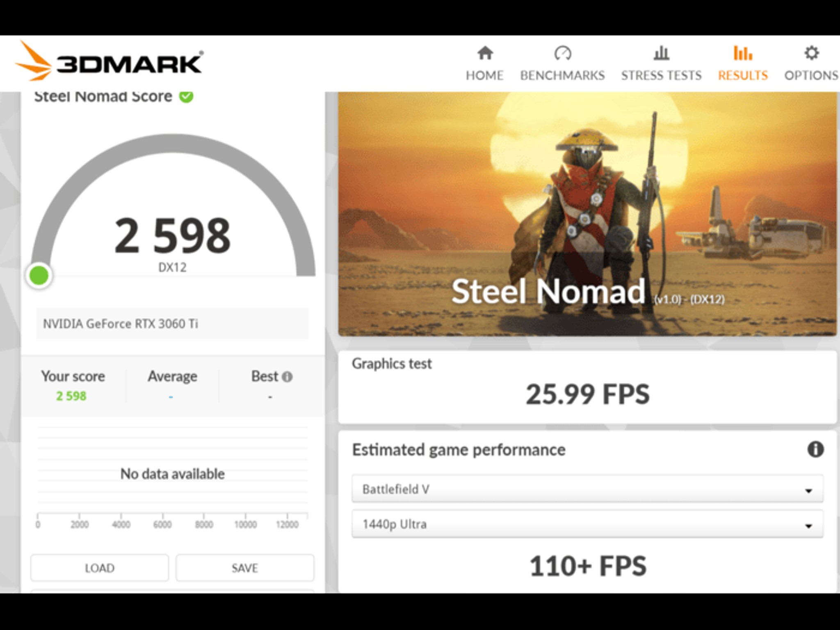Switch to the STRESS TESTS tab
The width and height of the screenshot is (840, 630).
[x=661, y=64]
